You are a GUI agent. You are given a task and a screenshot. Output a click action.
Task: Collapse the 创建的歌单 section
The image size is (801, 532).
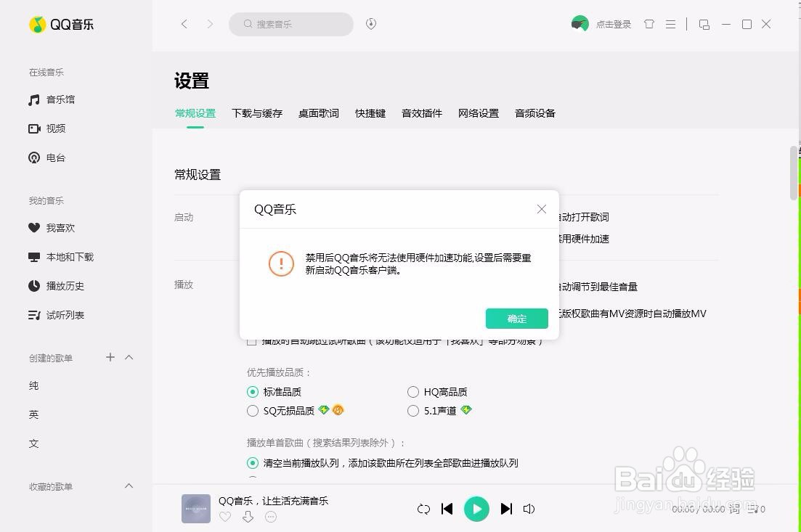pos(129,357)
